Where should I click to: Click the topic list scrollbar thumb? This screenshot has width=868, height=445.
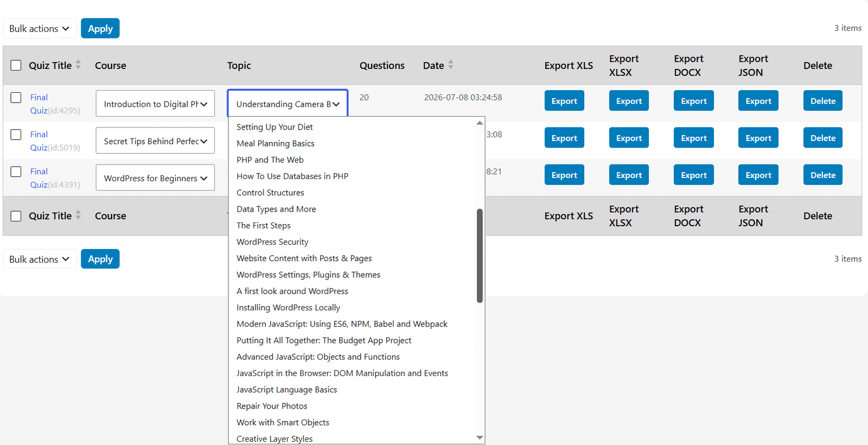point(480,256)
